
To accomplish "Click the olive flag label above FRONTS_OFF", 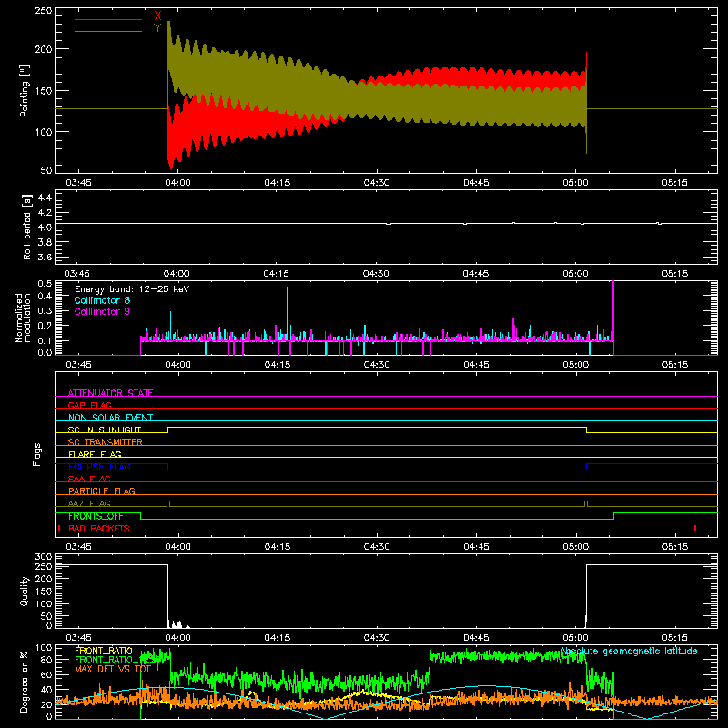I will coord(89,503).
